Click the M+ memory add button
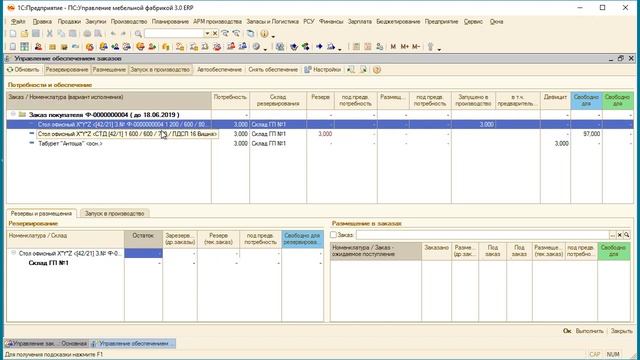 [x=404, y=47]
